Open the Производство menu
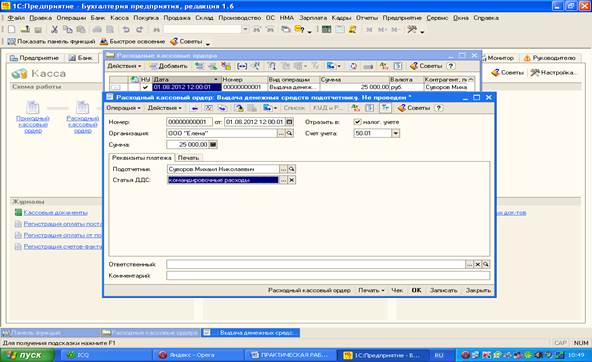This screenshot has height=362, width=592. pos(240,18)
